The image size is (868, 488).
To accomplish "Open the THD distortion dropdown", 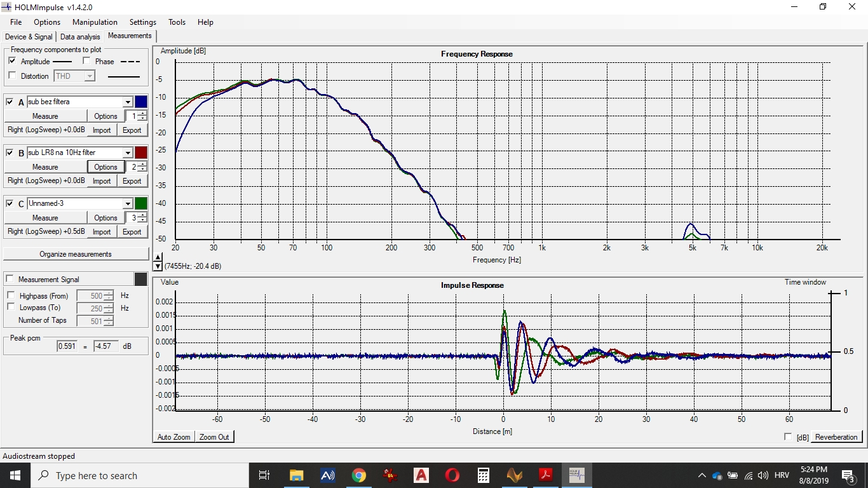I will (90, 76).
